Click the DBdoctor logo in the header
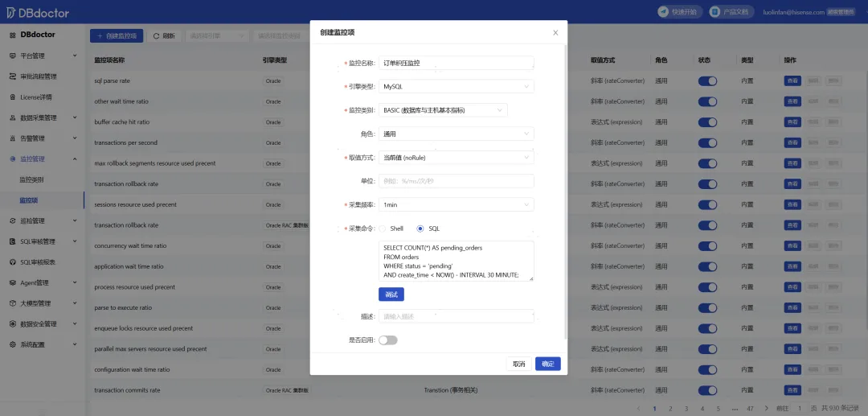This screenshot has width=868, height=416. 39,11
